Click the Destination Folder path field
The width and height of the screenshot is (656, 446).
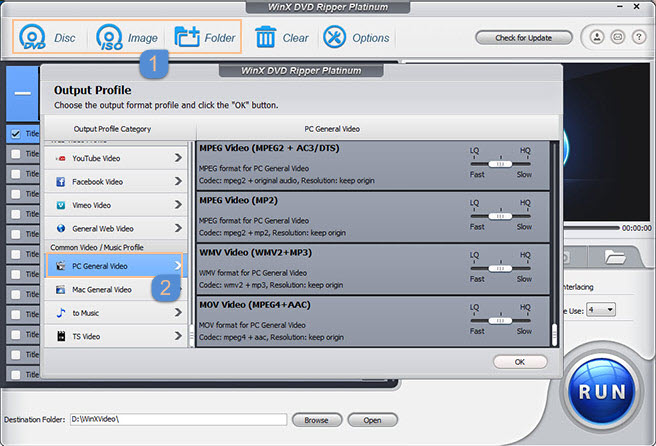pos(178,420)
